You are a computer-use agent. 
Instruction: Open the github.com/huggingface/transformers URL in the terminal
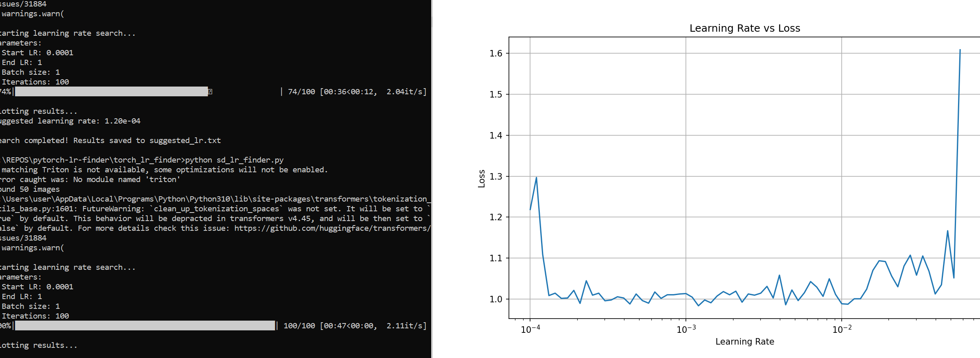pos(332,228)
